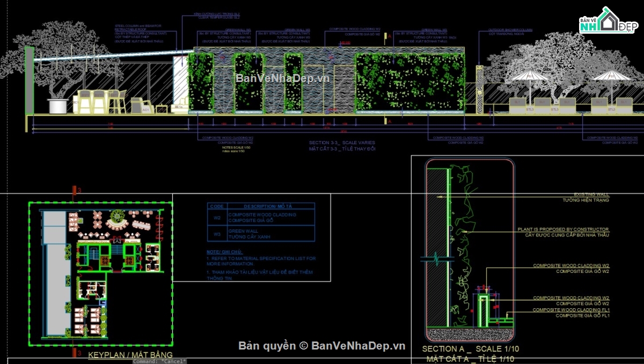Viewport: 644px width, 364px height.
Task: Select the COMPOSITE WOOD CLADDING FL1 label
Action: [x=571, y=310]
